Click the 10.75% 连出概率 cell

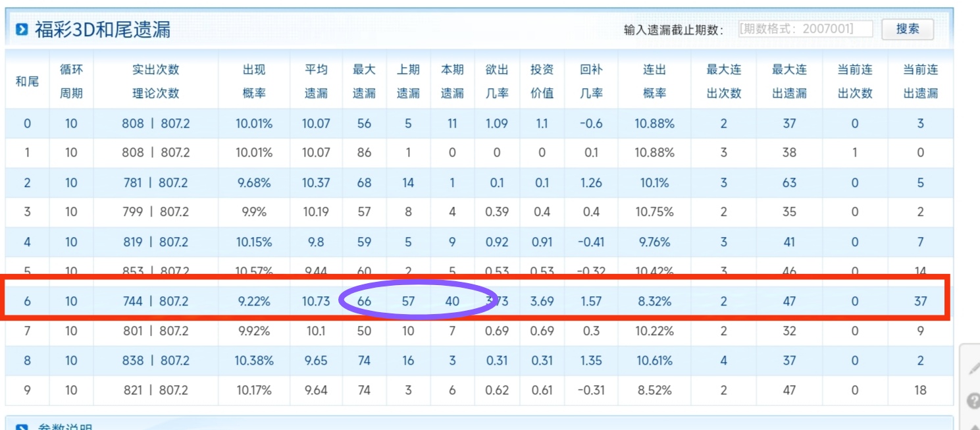click(x=654, y=212)
